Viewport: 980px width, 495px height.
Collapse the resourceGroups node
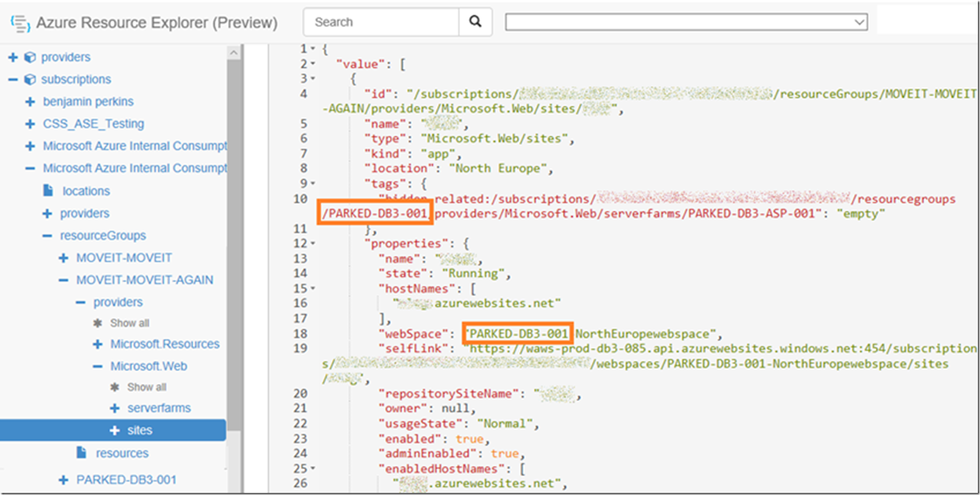click(47, 236)
